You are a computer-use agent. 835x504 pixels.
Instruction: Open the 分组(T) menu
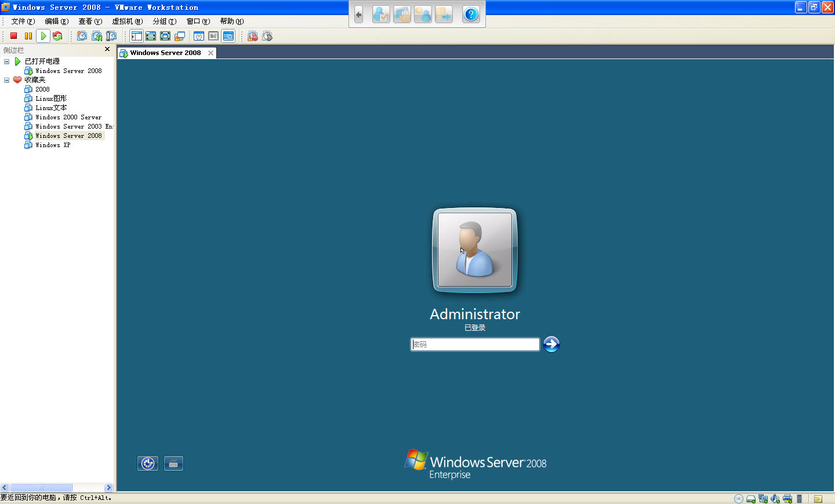tap(165, 21)
